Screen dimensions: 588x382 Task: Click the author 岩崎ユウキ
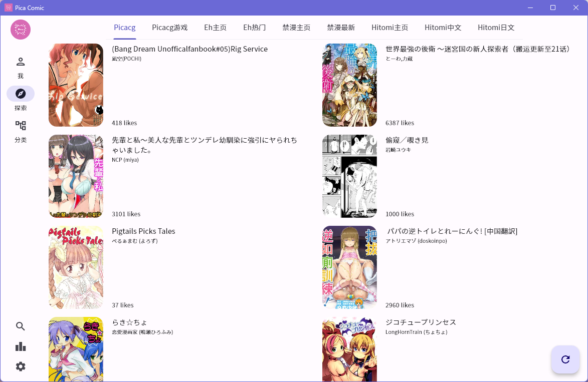click(398, 150)
